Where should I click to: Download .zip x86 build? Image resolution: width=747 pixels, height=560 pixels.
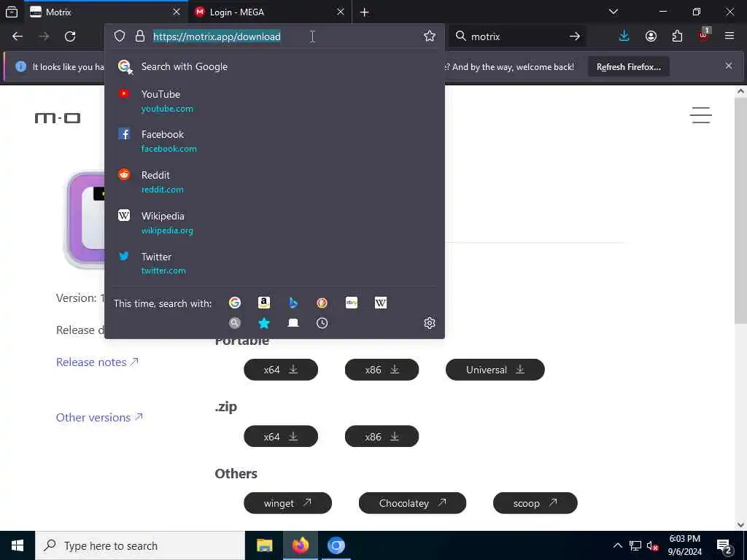coord(382,436)
